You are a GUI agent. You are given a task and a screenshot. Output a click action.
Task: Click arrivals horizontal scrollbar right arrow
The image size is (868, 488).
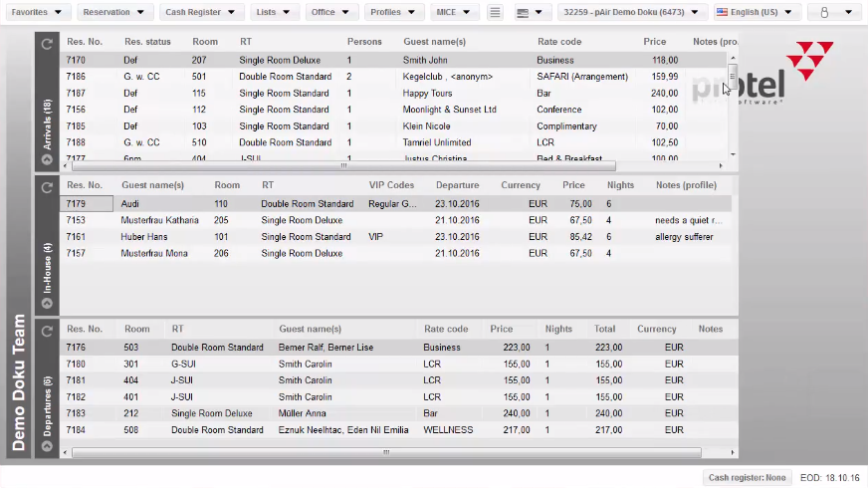coord(721,165)
